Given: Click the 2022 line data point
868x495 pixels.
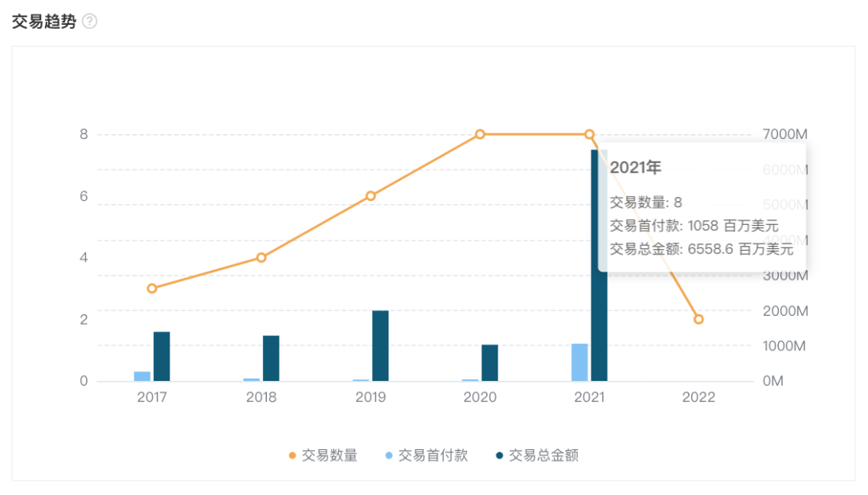Looking at the screenshot, I should (698, 319).
